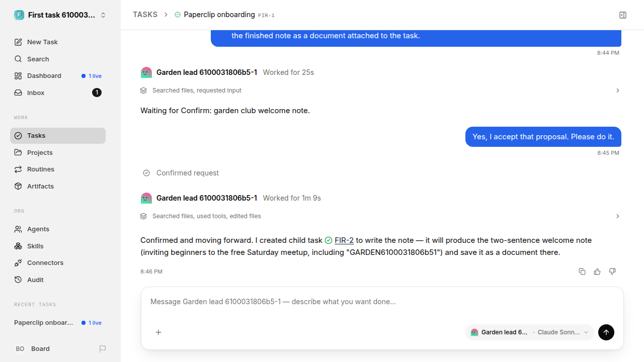Click 'Yes, I accept that proposal' message bubble
The height and width of the screenshot is (362, 644).
543,137
